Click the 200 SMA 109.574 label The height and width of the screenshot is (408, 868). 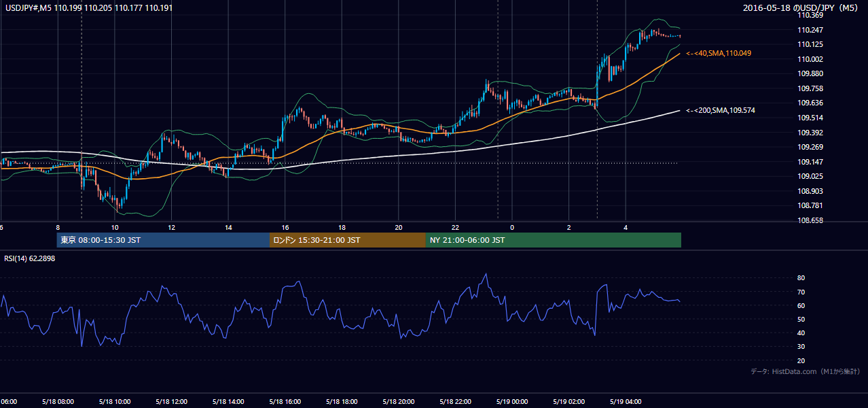click(721, 110)
